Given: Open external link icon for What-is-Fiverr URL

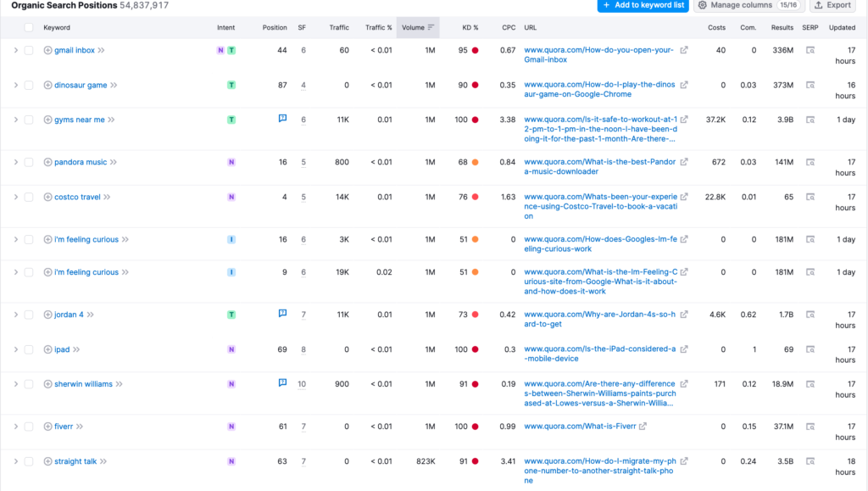Looking at the screenshot, I should [x=643, y=427].
